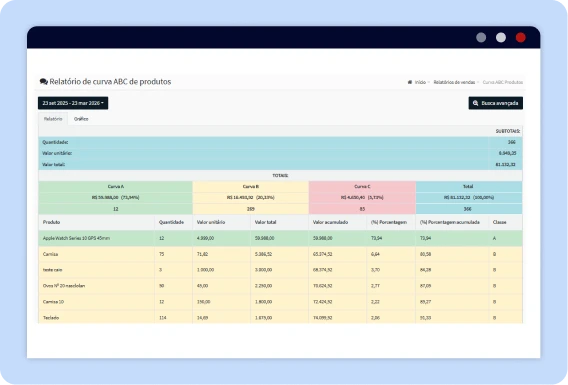568x385 pixels.
Task: Open the date range dropdown 23 set 2025
Action: pos(73,103)
